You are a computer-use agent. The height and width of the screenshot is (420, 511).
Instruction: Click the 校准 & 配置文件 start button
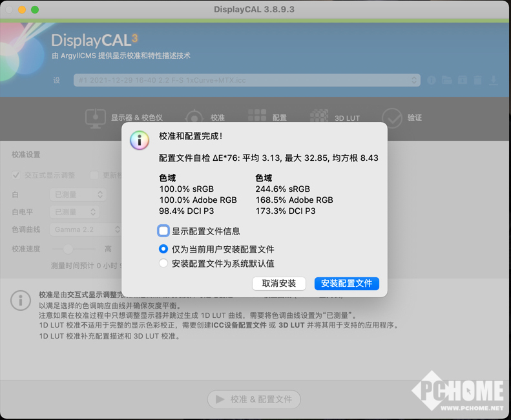pyautogui.click(x=254, y=399)
